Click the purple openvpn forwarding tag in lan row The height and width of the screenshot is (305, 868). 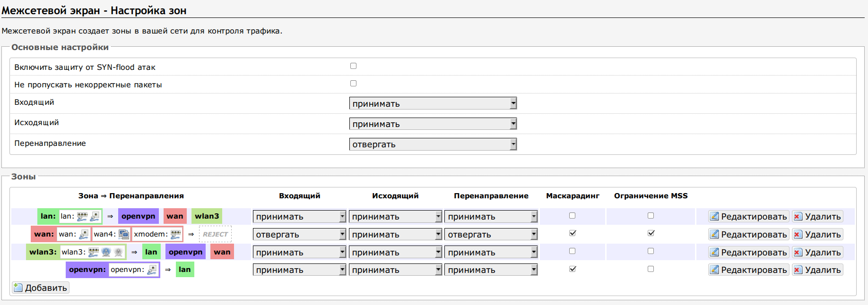[x=138, y=216]
